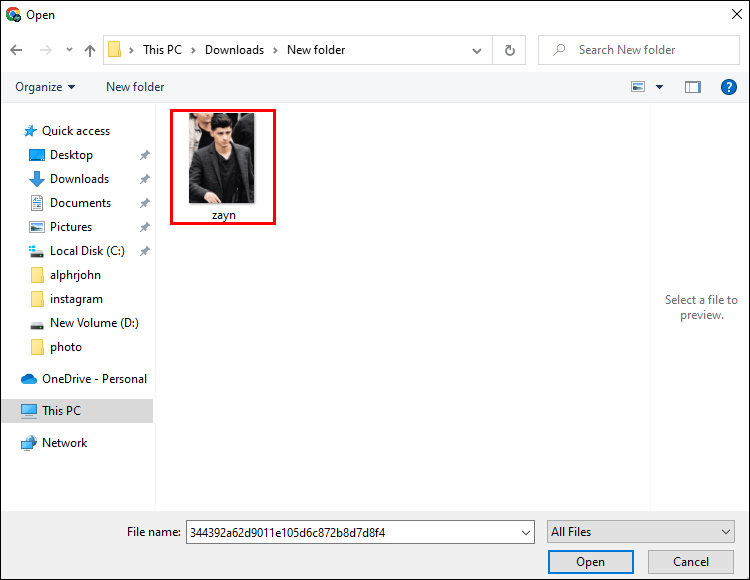Toggle the preview pane icon
Image resolution: width=750 pixels, height=580 pixels.
tap(693, 87)
